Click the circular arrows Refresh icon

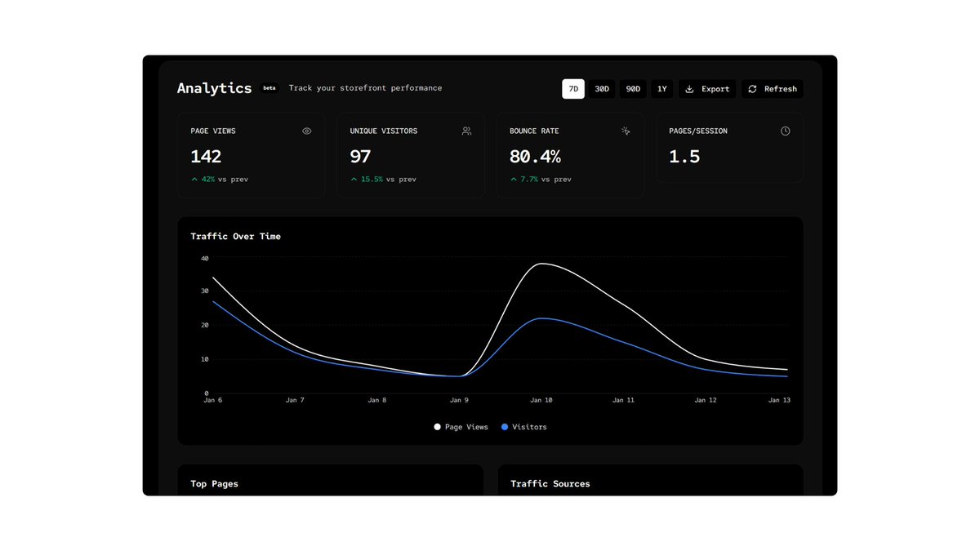752,89
